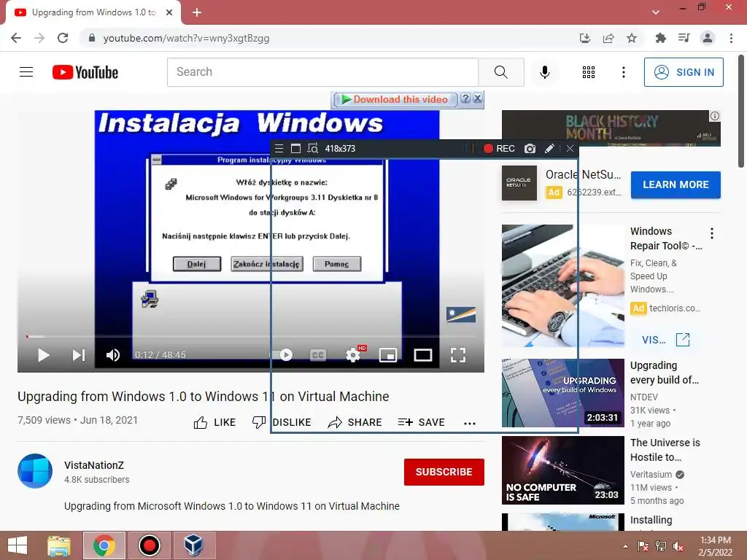Open Upgrading every build video thumbnail
Screen dimensions: 747x560
(562, 393)
